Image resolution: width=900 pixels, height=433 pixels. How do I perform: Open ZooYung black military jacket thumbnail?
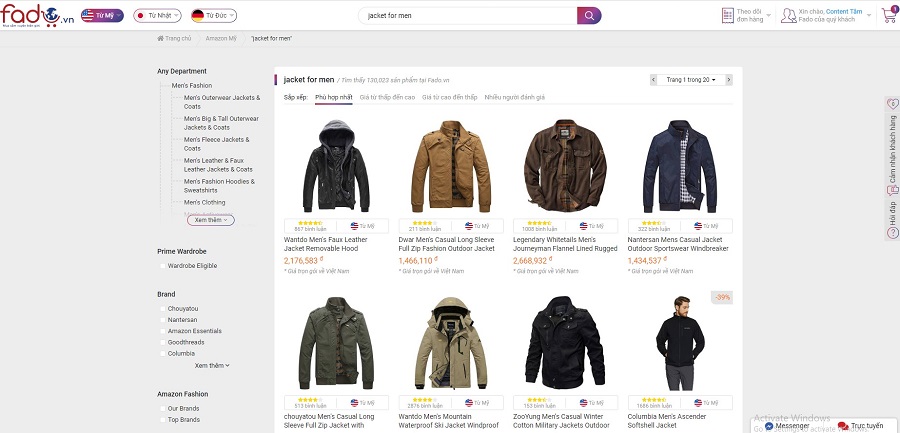tap(565, 343)
